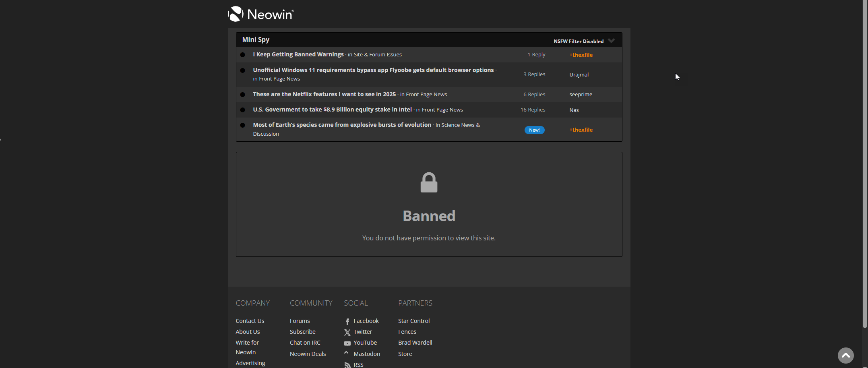Open Front Page News under Netflix topic

[426, 94]
